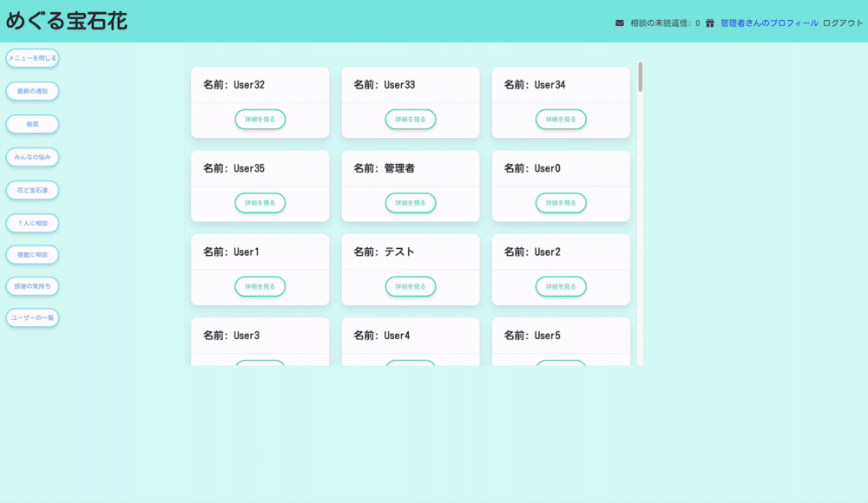The image size is (868, 503).
Task: Click the 名前: User33 text
Action: click(x=385, y=85)
